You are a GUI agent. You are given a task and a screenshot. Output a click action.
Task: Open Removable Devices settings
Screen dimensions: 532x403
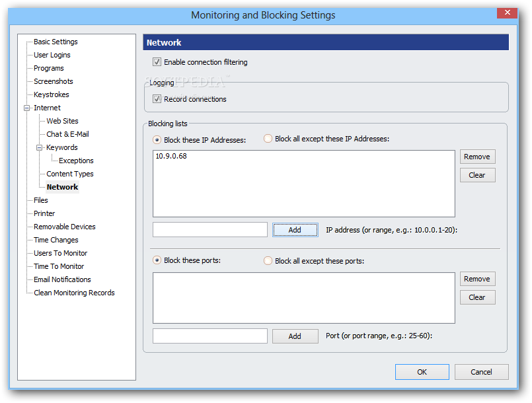tap(65, 227)
